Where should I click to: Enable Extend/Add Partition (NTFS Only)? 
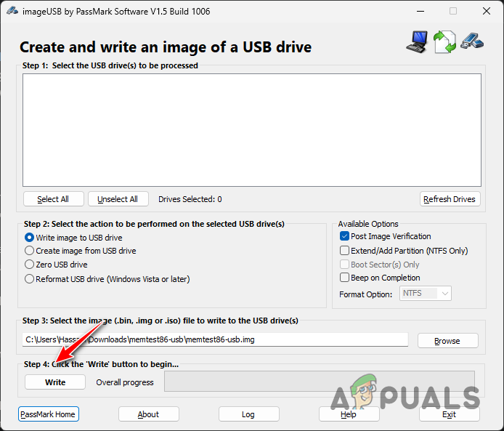coord(344,251)
